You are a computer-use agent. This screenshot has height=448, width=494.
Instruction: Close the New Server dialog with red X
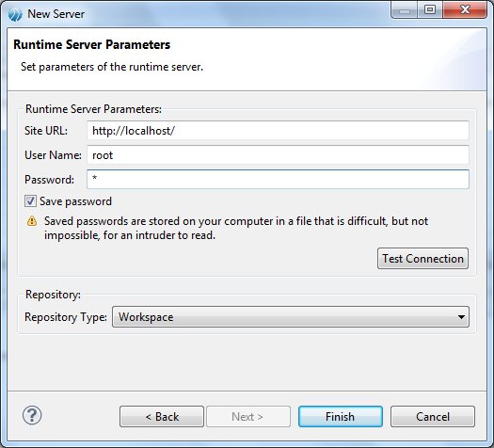click(x=465, y=10)
